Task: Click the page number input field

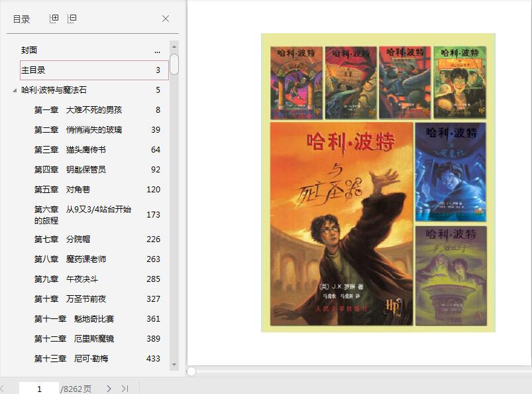Action: point(39,389)
